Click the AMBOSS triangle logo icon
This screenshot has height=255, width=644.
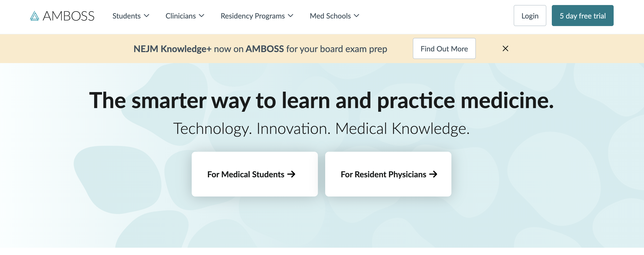(34, 16)
